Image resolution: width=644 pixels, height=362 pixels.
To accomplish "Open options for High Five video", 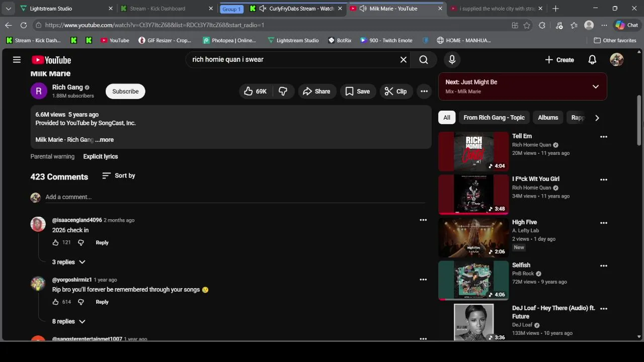I will [x=604, y=223].
